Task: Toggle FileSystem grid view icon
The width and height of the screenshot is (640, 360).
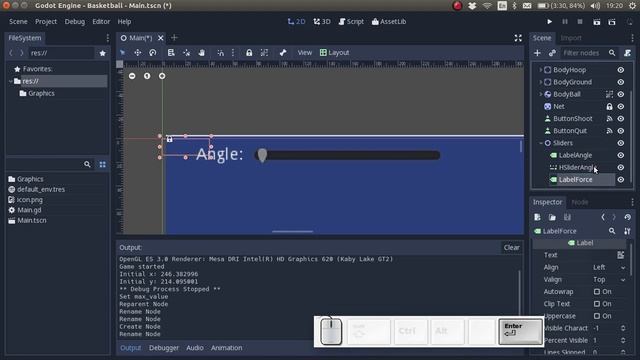Action: 102,164
